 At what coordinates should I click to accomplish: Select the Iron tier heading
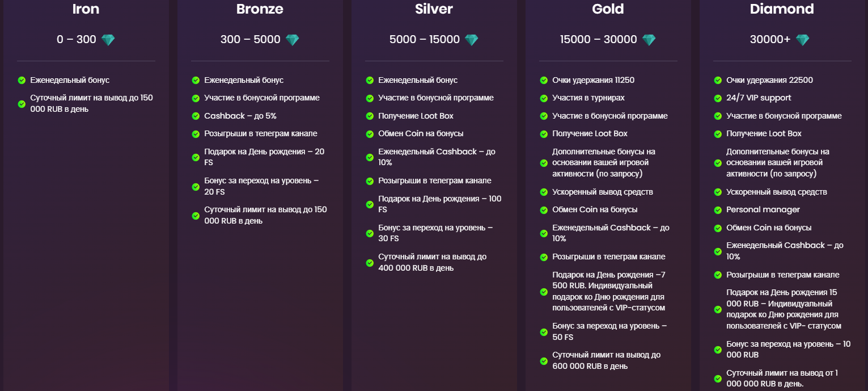point(86,9)
